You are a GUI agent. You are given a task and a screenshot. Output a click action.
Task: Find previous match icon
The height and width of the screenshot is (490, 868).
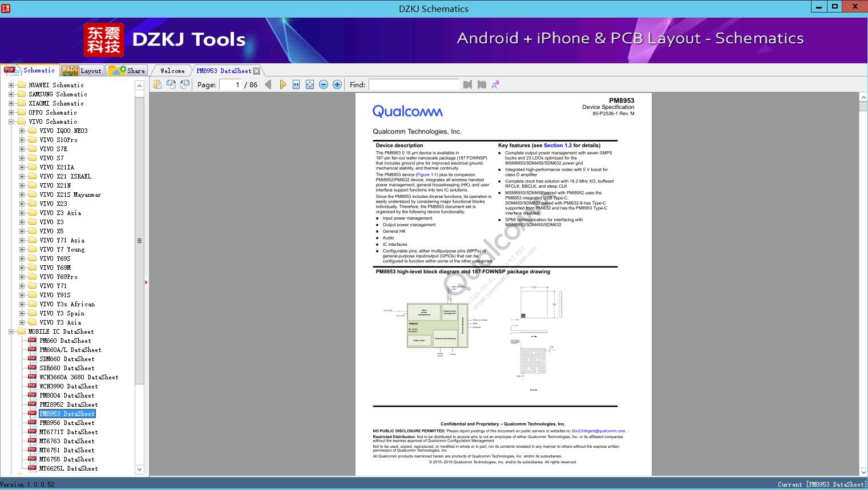coord(468,84)
